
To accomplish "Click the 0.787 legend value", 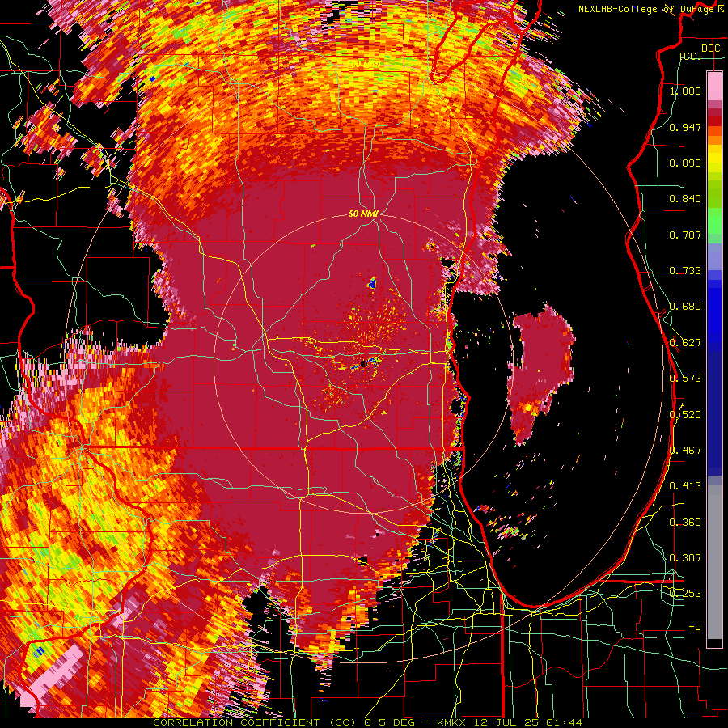I will pos(685,235).
